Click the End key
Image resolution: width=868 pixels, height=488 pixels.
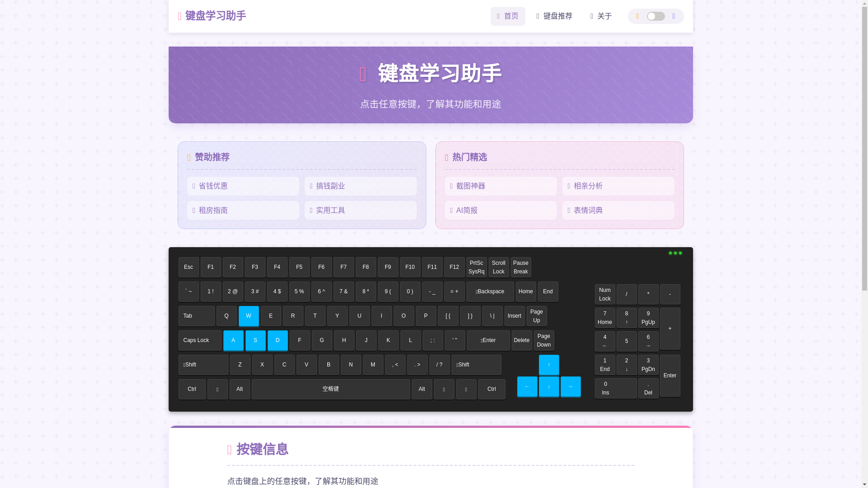tap(548, 291)
